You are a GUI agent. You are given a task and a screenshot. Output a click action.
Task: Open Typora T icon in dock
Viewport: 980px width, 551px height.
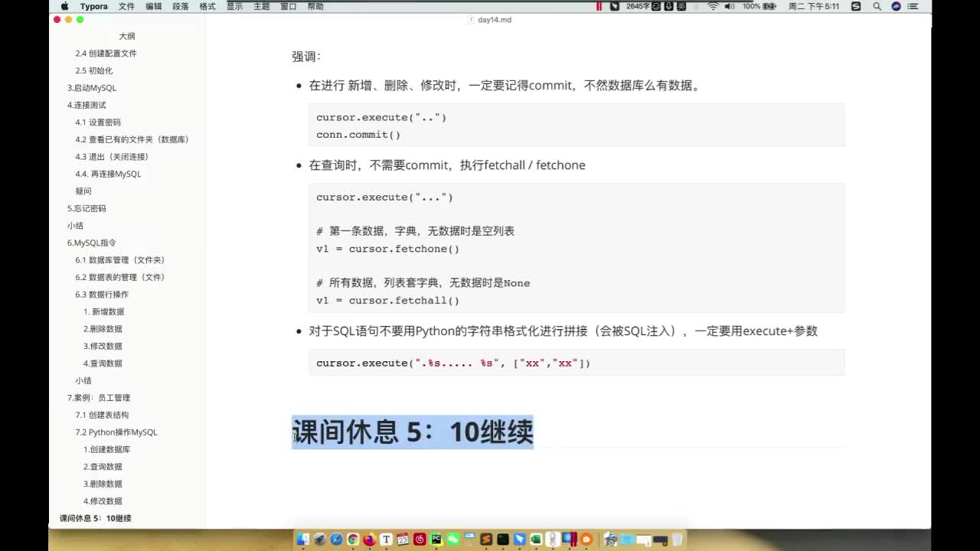click(x=386, y=540)
